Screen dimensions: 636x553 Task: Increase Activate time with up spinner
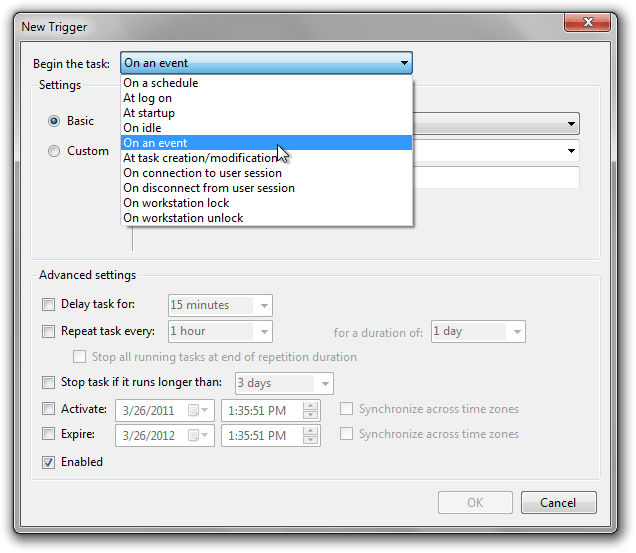click(310, 406)
